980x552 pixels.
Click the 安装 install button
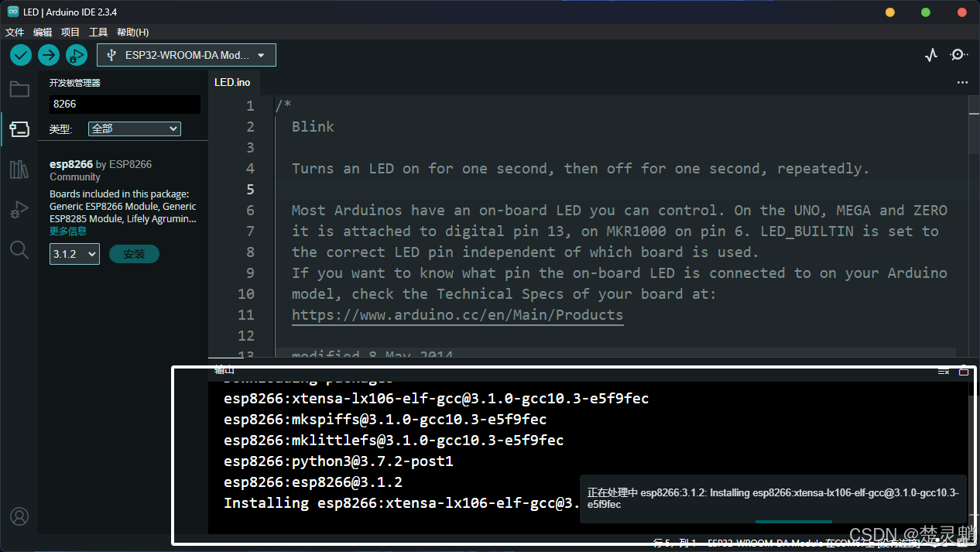[x=134, y=254]
